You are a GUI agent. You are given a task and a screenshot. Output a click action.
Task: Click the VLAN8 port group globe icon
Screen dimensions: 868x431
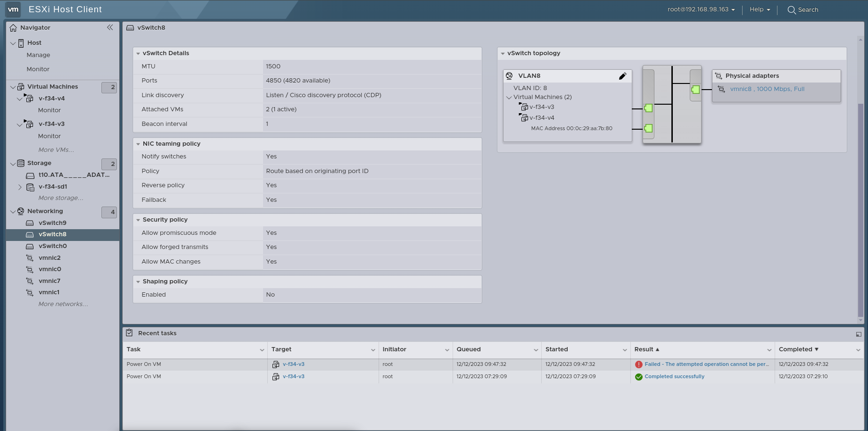509,76
